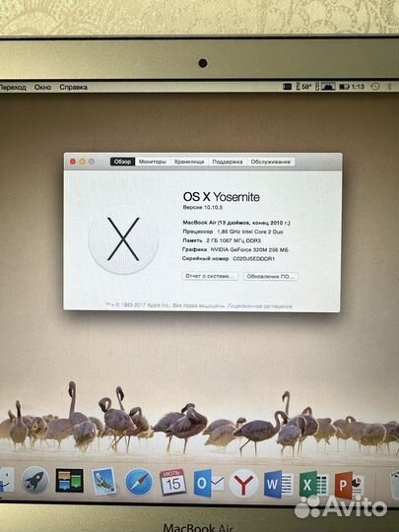Close the About This Mac window
The width and height of the screenshot is (399, 532).
[73, 162]
